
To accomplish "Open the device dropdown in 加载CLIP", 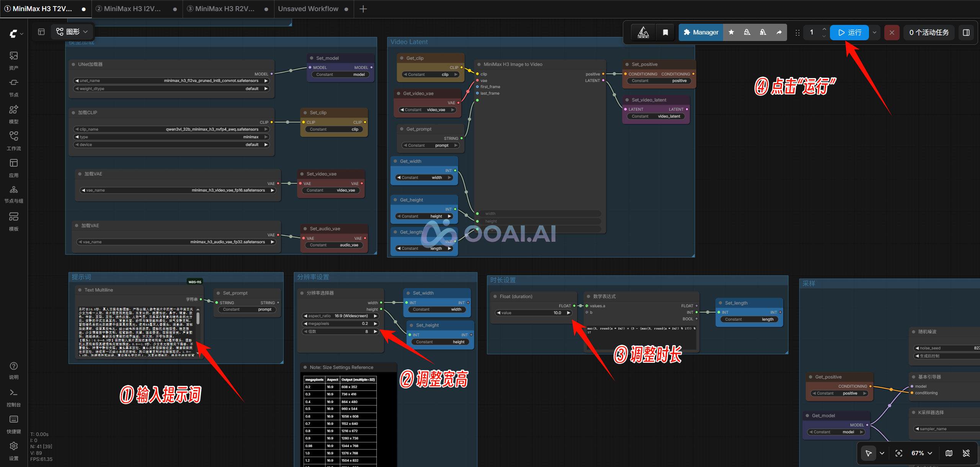I will pyautogui.click(x=171, y=145).
